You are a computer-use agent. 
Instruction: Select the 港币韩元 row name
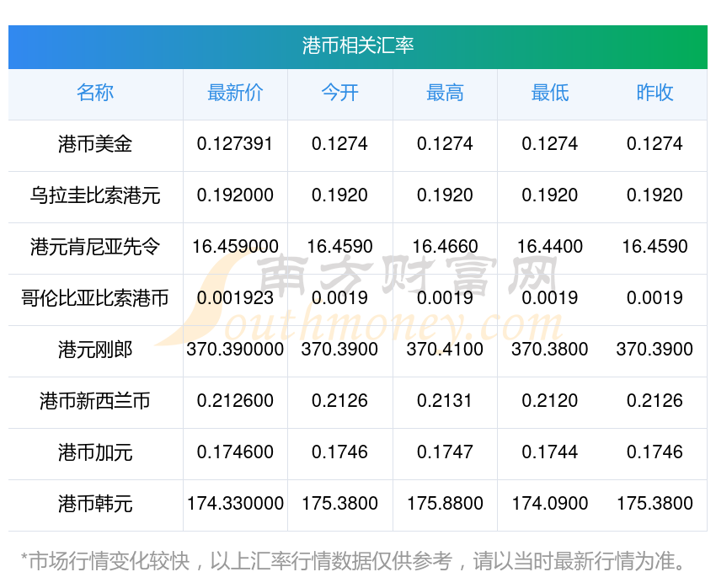95,504
